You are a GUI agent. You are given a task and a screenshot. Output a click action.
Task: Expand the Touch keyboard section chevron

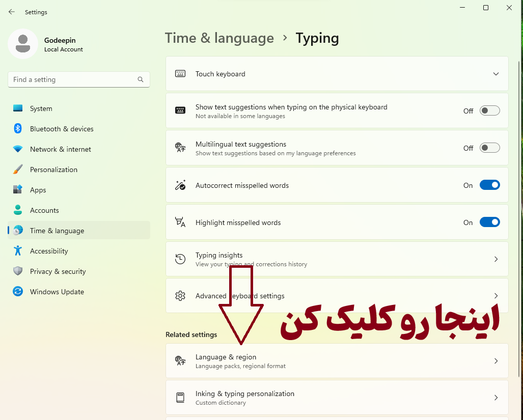(x=496, y=74)
